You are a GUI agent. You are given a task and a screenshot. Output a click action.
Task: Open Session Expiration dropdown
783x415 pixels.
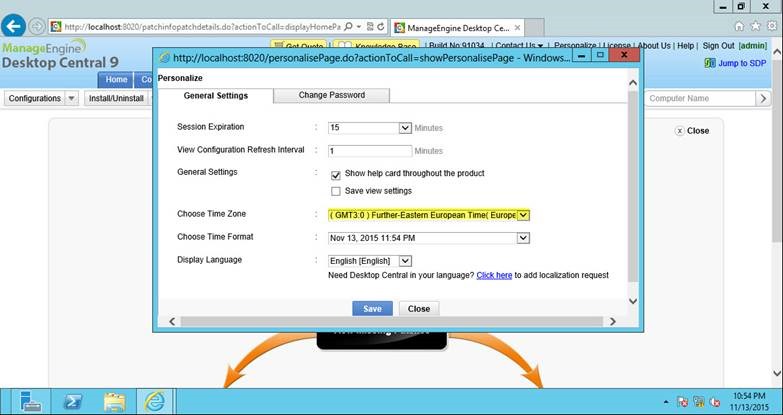click(x=405, y=128)
